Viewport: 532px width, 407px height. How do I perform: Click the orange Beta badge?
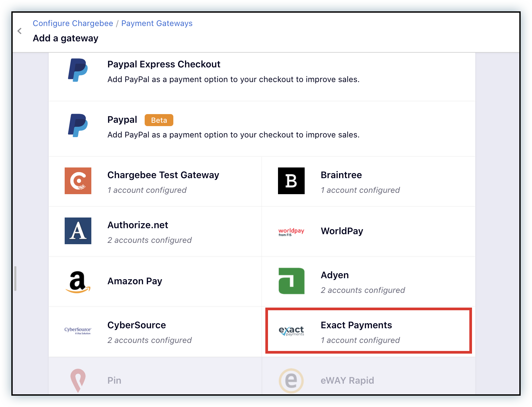tap(159, 120)
